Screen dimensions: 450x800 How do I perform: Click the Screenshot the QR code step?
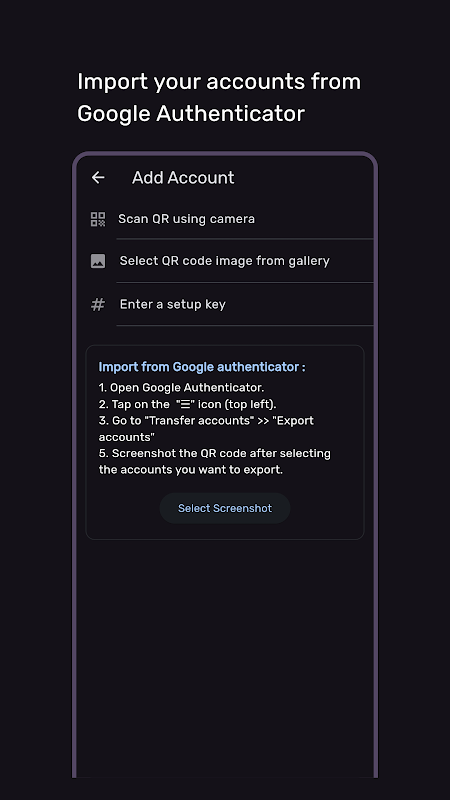pyautogui.click(x=214, y=461)
